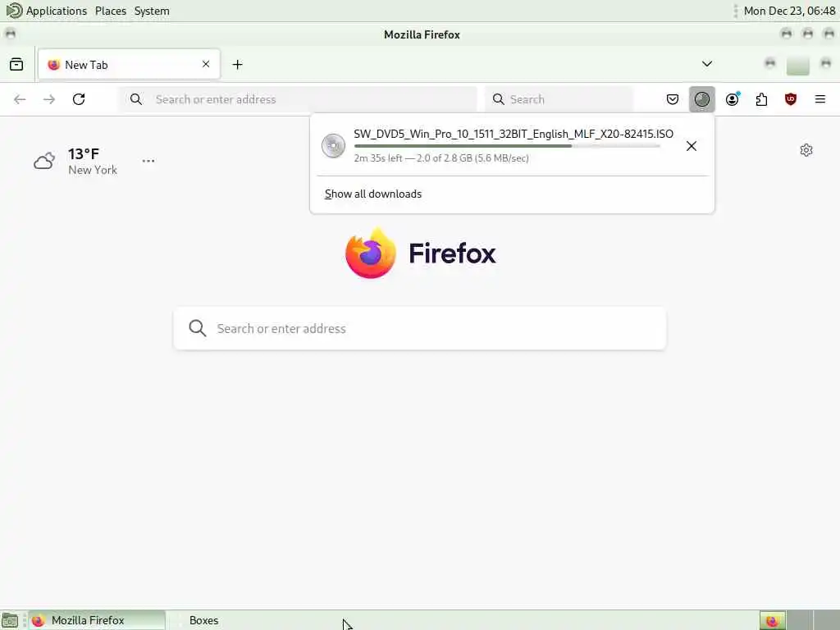Open uBlock Origin shield icon
The height and width of the screenshot is (630, 840).
(791, 99)
